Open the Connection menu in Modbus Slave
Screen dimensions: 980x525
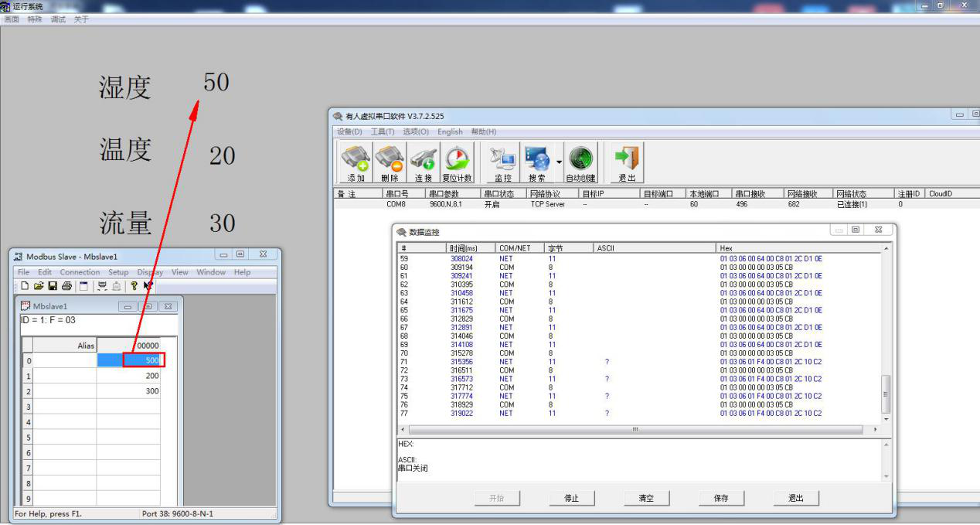coord(80,272)
